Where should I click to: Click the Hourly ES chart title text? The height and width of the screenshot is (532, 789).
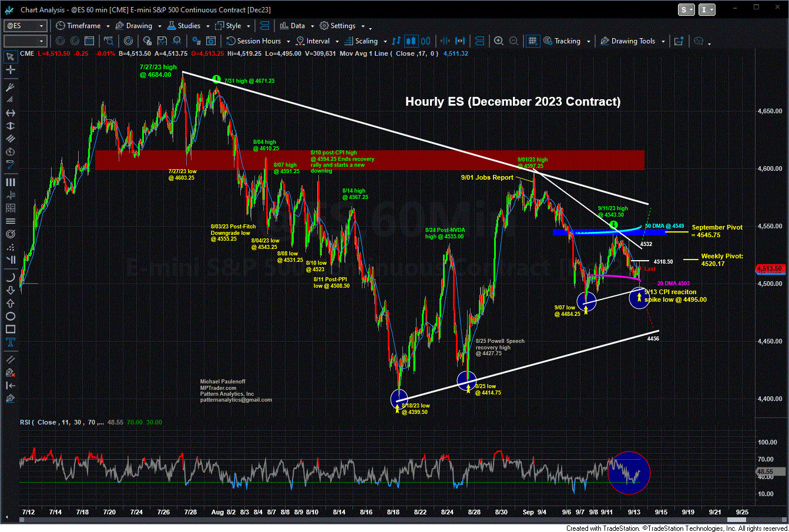point(513,102)
